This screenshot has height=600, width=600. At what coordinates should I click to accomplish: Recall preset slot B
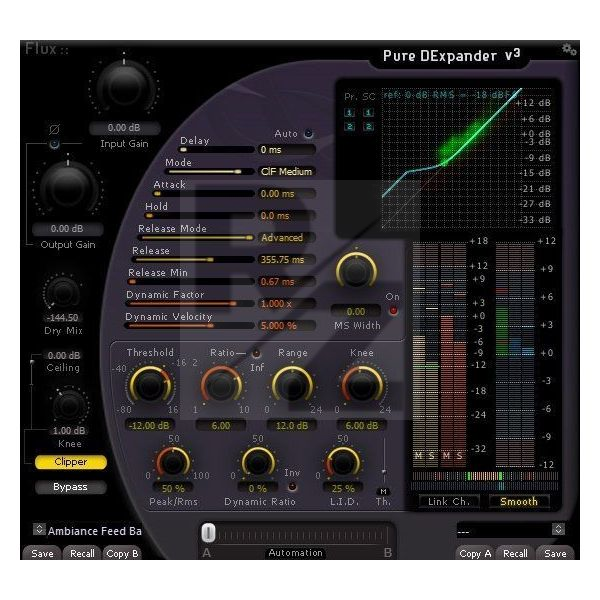click(515, 553)
